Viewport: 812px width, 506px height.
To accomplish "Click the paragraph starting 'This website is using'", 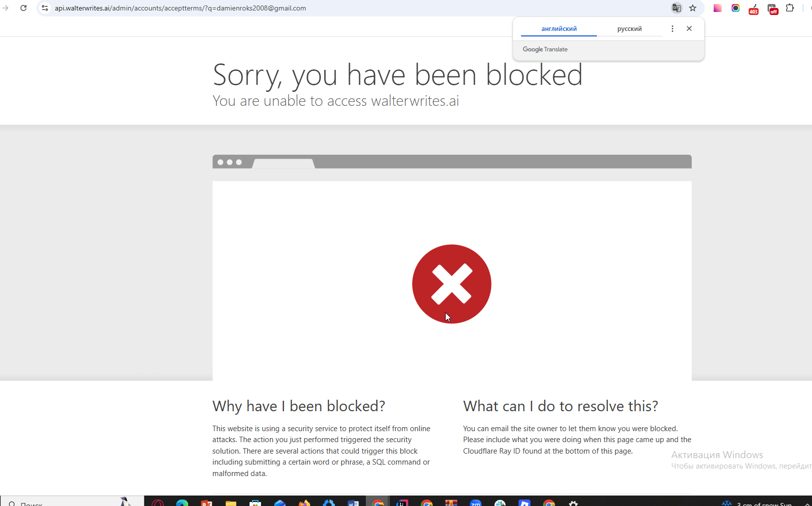I will (x=321, y=451).
